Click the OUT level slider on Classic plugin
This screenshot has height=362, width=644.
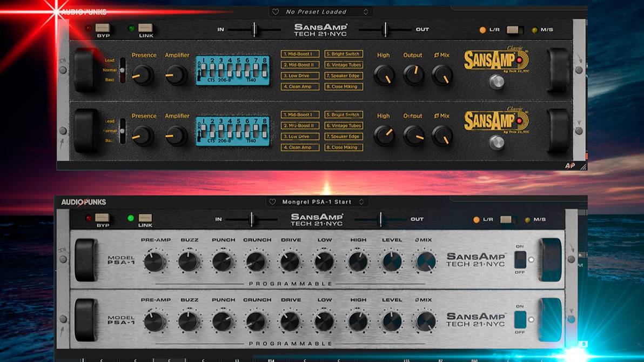(385, 30)
